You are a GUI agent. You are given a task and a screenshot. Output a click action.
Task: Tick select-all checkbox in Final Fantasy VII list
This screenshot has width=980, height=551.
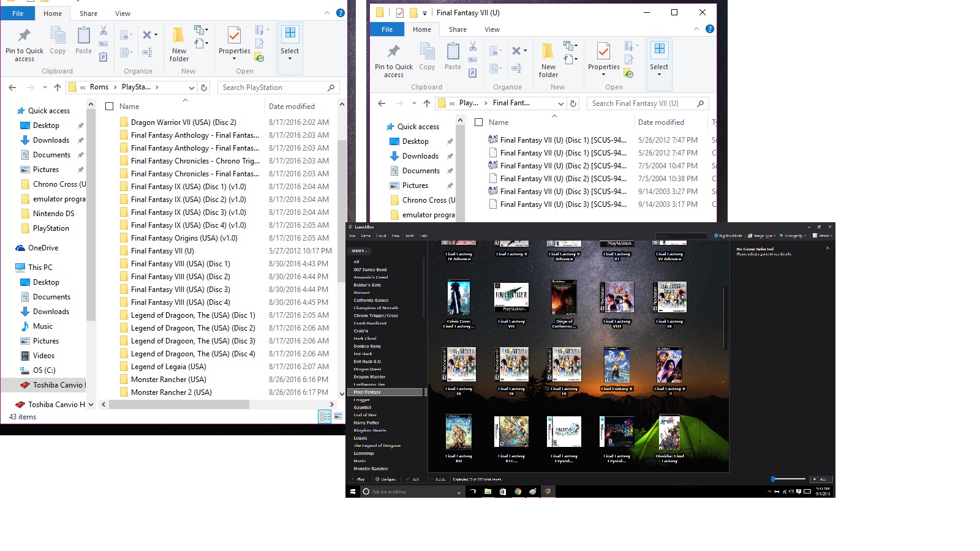click(x=479, y=122)
